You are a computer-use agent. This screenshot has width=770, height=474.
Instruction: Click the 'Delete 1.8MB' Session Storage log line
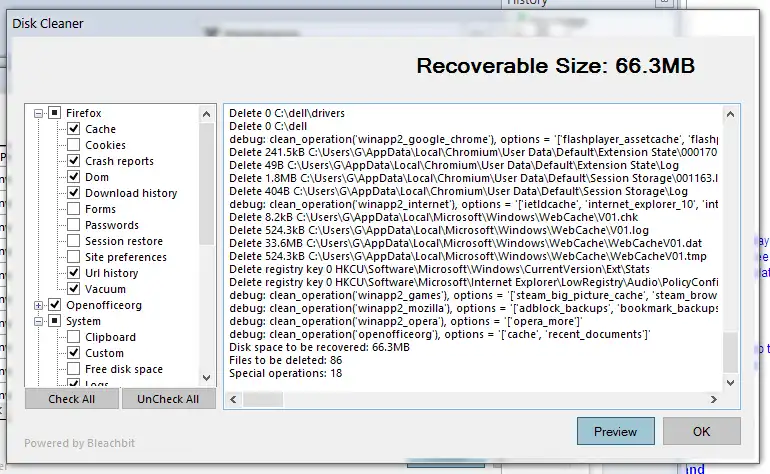(473, 178)
